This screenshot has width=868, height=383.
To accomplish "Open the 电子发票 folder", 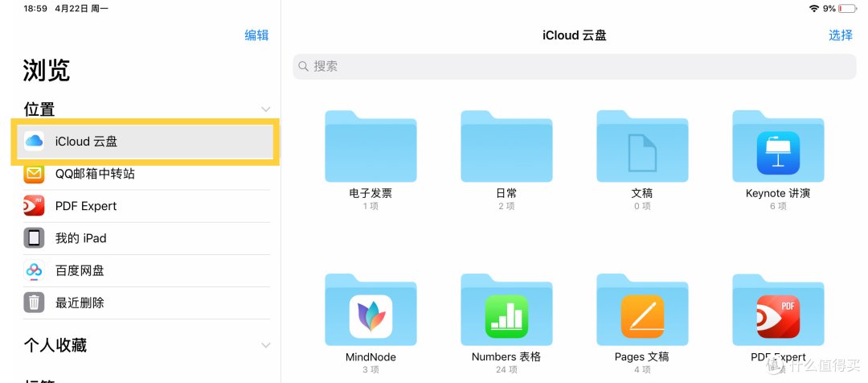I will click(371, 146).
